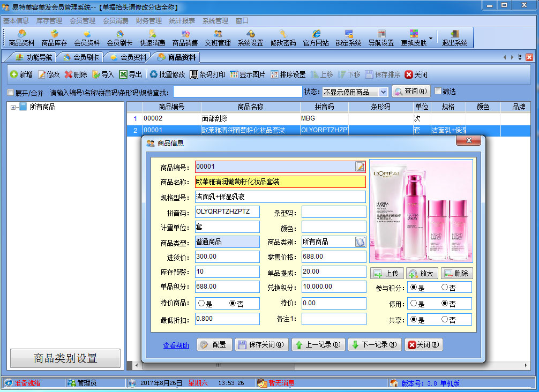Visit 官方网站 via the toolbar icon
The height and width of the screenshot is (392, 539).
point(316,38)
